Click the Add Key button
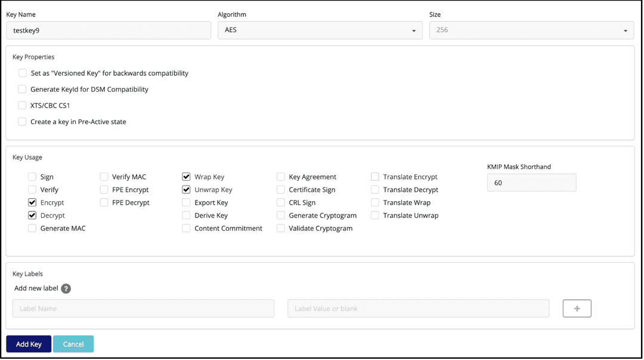 click(28, 344)
